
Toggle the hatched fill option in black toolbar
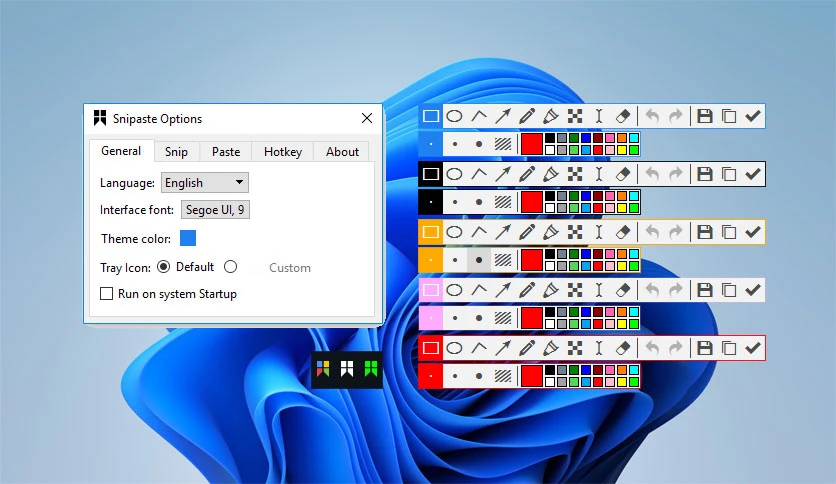coord(503,202)
